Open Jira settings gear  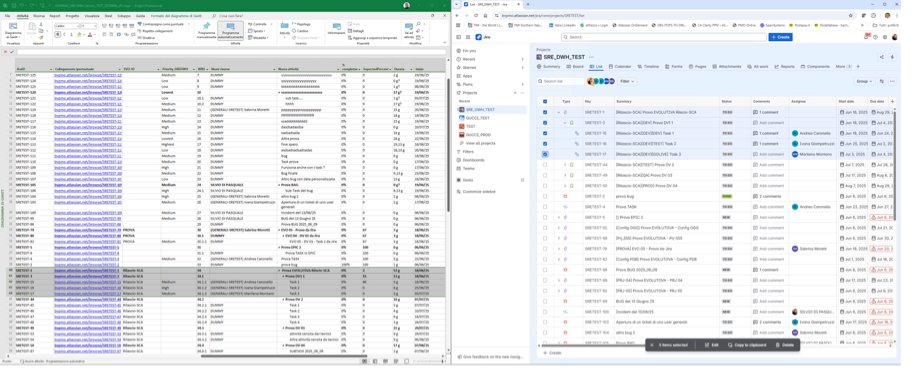click(884, 37)
